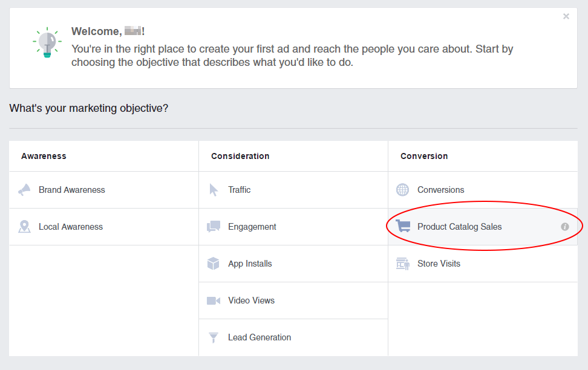Screen dimensions: 588x370
Task: Select the shopping cart Product Catalog Sales icon
Action: click(402, 226)
